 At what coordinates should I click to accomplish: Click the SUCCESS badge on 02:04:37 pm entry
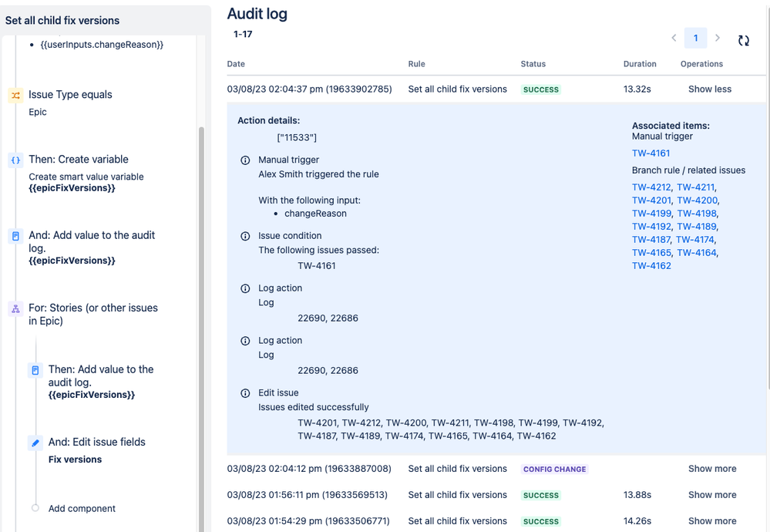(x=540, y=89)
